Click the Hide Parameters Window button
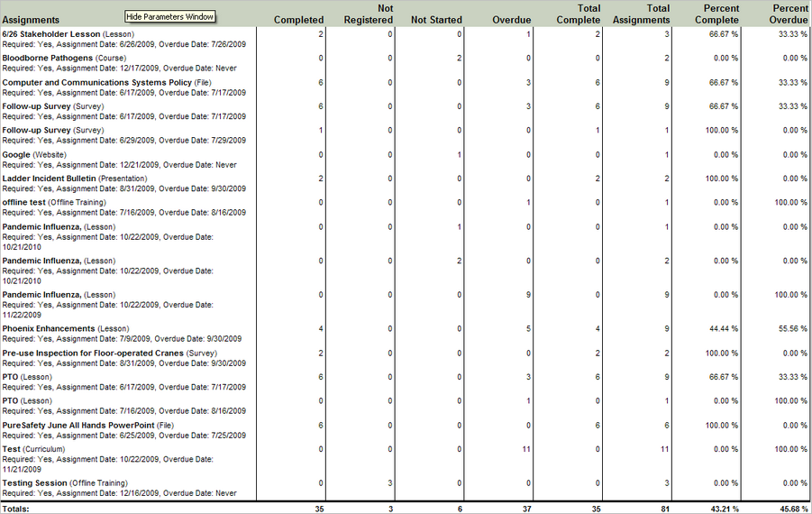Viewport: 812px width, 514px height. coord(170,16)
